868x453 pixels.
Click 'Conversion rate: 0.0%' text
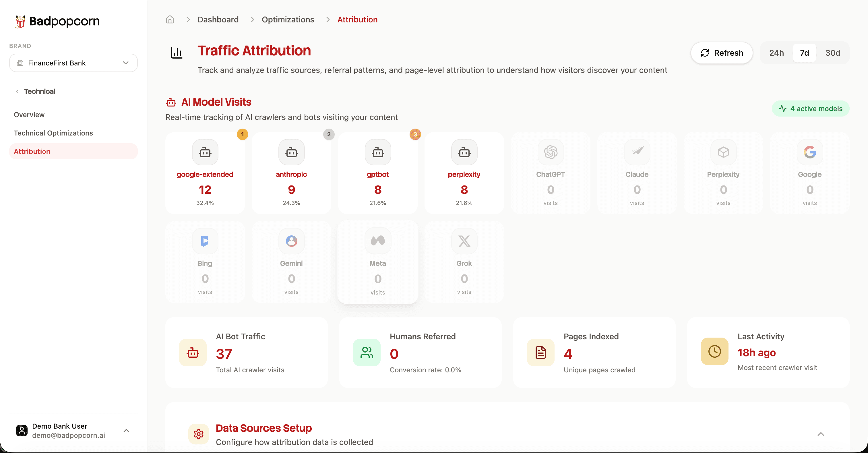[x=425, y=370]
